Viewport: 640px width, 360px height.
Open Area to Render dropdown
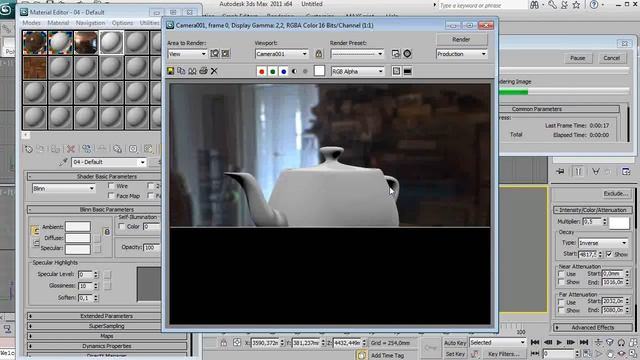[187, 54]
